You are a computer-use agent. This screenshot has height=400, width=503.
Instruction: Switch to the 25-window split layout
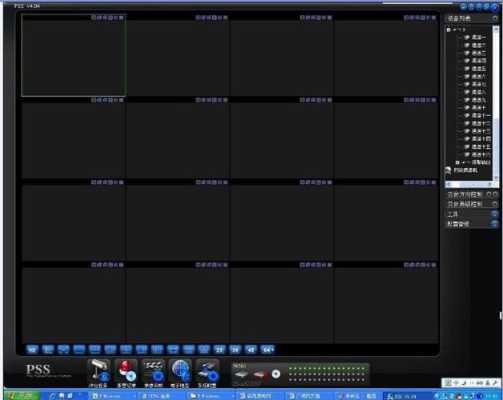tap(219, 349)
